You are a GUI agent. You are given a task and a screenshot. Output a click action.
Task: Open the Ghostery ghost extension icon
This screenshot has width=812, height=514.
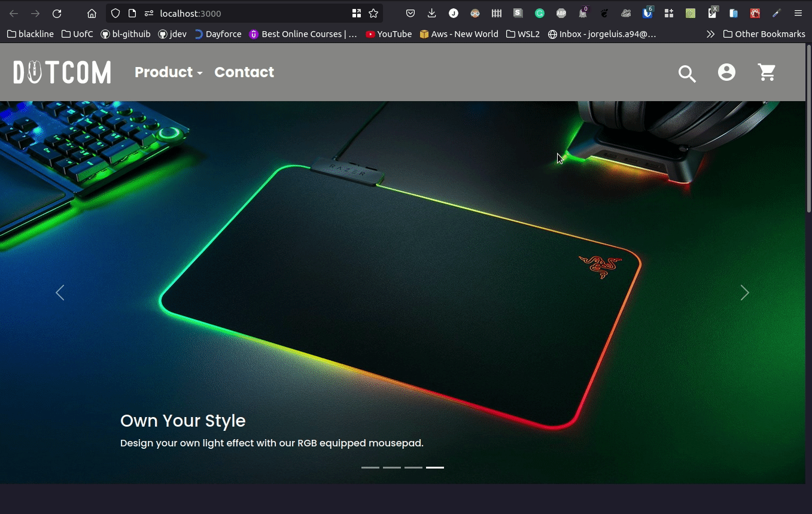583,13
